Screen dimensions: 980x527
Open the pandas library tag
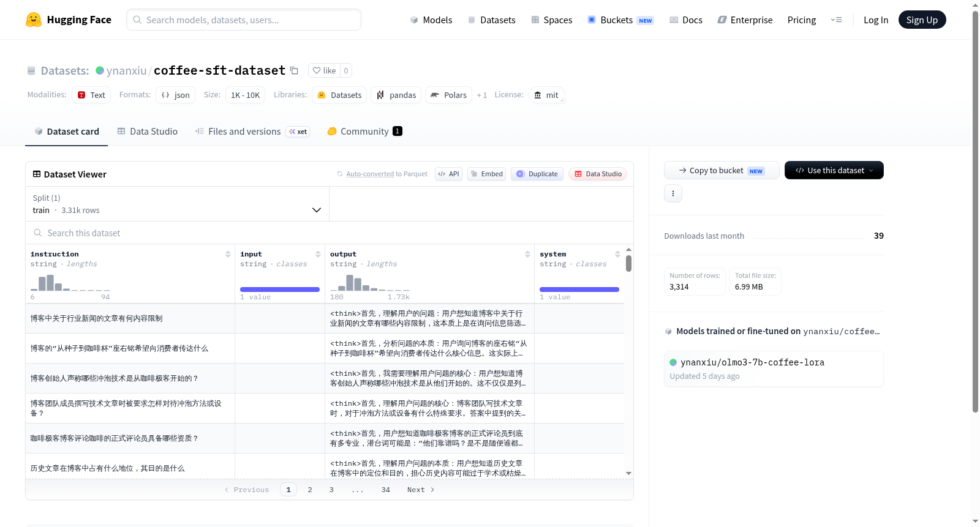click(x=396, y=95)
